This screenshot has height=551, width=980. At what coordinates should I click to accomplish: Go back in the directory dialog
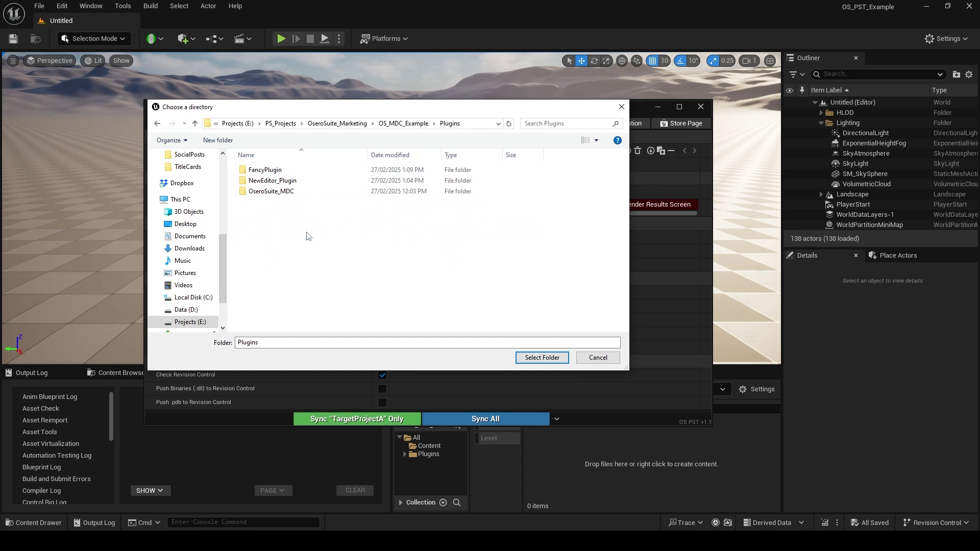(x=157, y=123)
